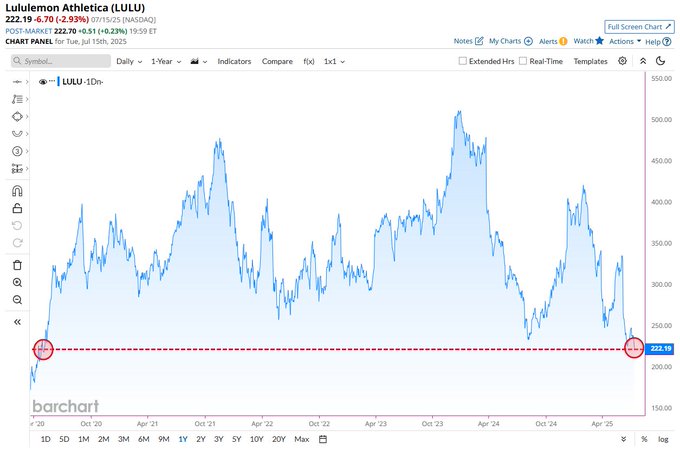Select the 3M range tab
Screen dimensions: 680x451
[x=124, y=439]
